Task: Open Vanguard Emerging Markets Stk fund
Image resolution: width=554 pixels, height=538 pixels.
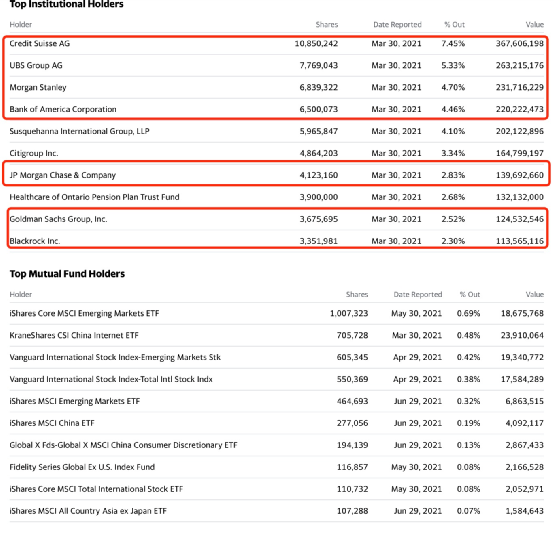Action: tap(115, 357)
